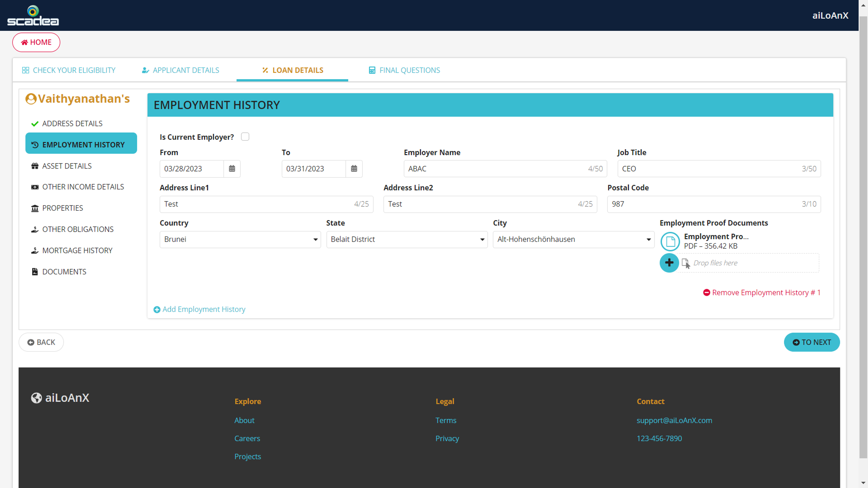This screenshot has width=868, height=488.
Task: Open the Careers footer link
Action: tap(247, 439)
